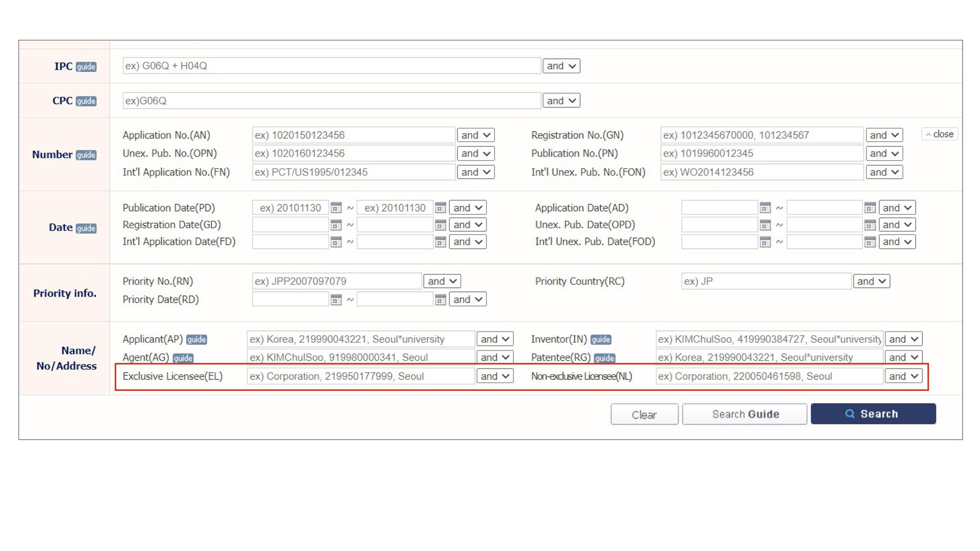Expand Exclusive Licensee operator dropdown
The height and width of the screenshot is (551, 980).
pyautogui.click(x=495, y=377)
